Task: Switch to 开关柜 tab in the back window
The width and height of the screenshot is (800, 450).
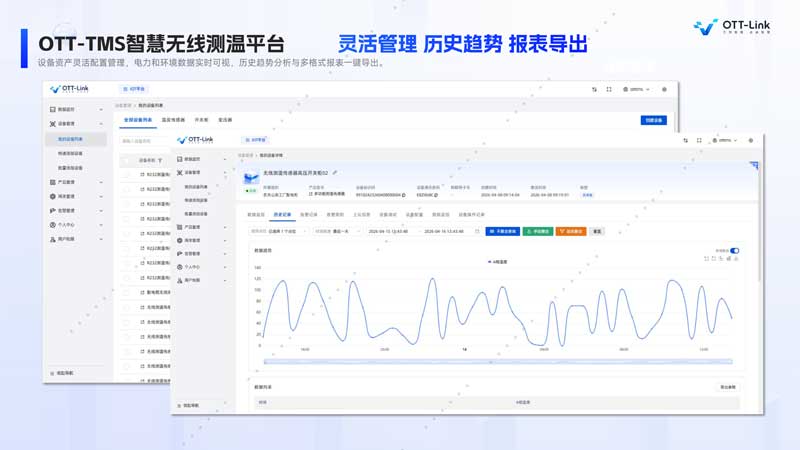Action: [x=202, y=120]
